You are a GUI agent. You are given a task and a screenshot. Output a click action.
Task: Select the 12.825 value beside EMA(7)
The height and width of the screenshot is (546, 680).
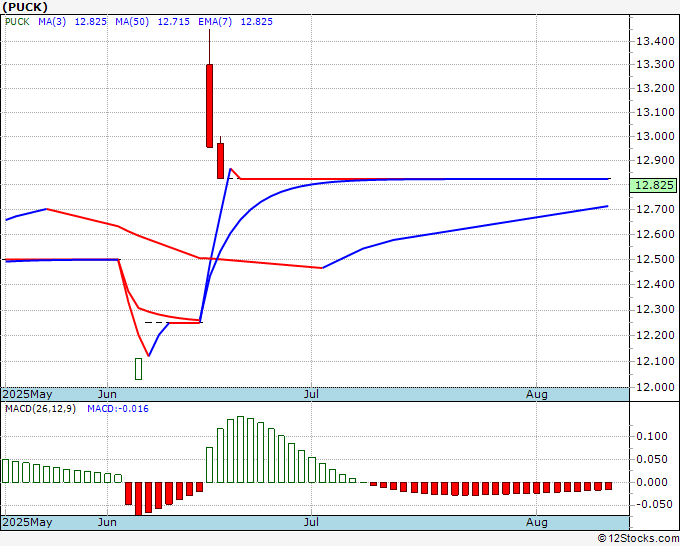[x=257, y=22]
